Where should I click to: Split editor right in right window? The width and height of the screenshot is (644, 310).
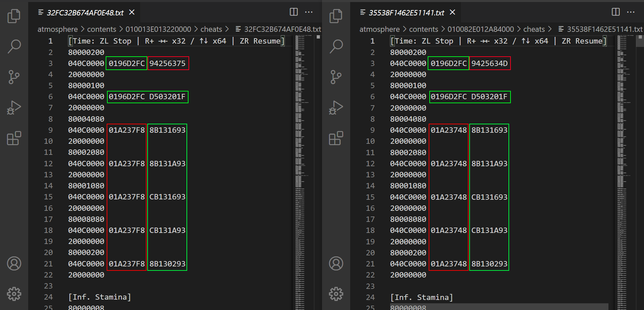[615, 12]
